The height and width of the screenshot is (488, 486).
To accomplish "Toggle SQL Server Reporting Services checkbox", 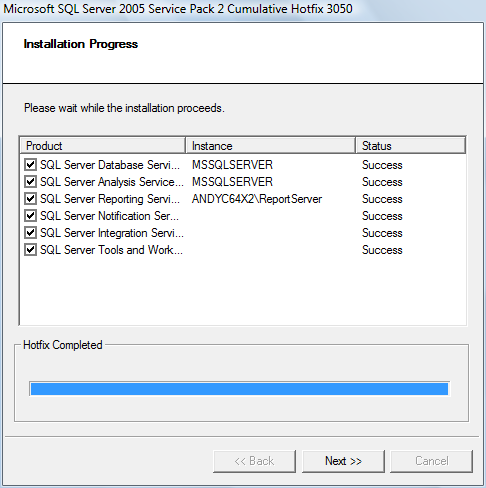I will [30, 199].
